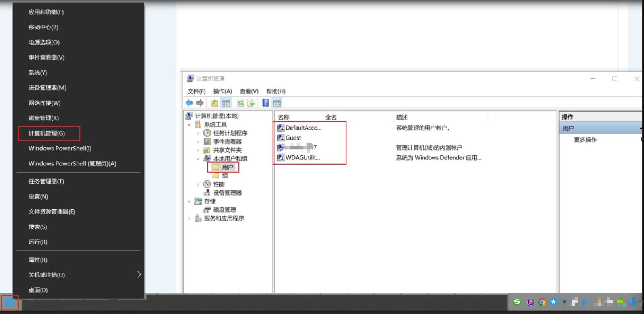This screenshot has width=644, height=314.
Task: Select the Guest user account
Action: 293,138
